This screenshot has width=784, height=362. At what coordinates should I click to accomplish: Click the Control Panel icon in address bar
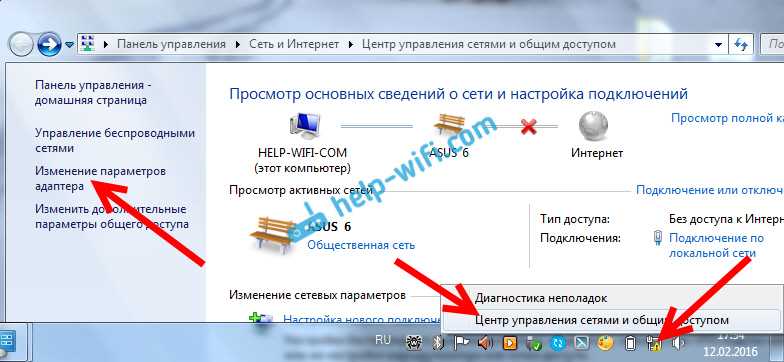click(88, 44)
